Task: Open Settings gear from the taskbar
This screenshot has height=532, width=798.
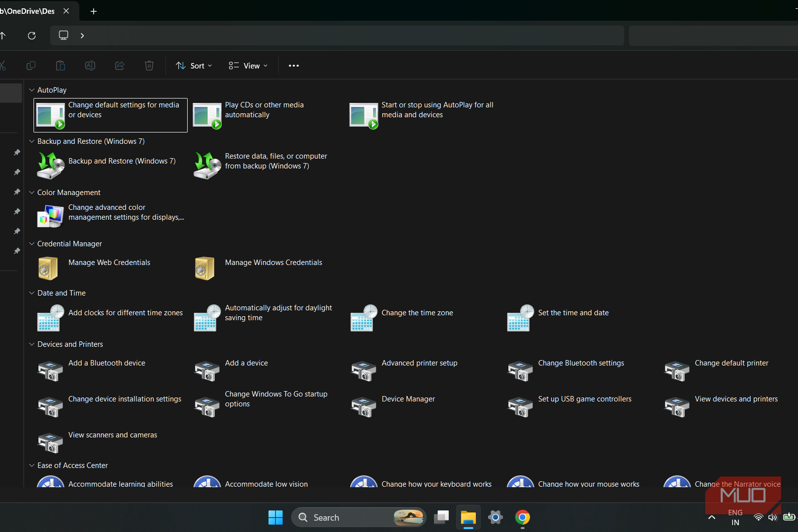Action: pos(496,517)
